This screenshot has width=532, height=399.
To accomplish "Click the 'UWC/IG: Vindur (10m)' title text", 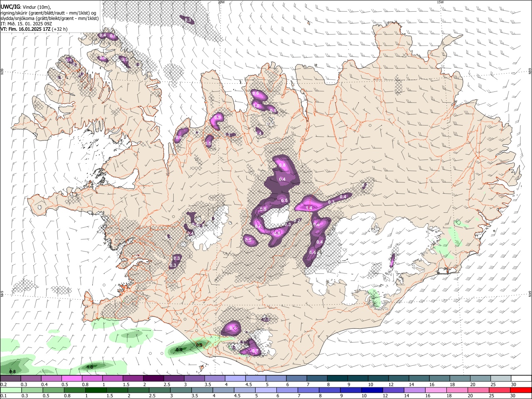I will (26, 7).
